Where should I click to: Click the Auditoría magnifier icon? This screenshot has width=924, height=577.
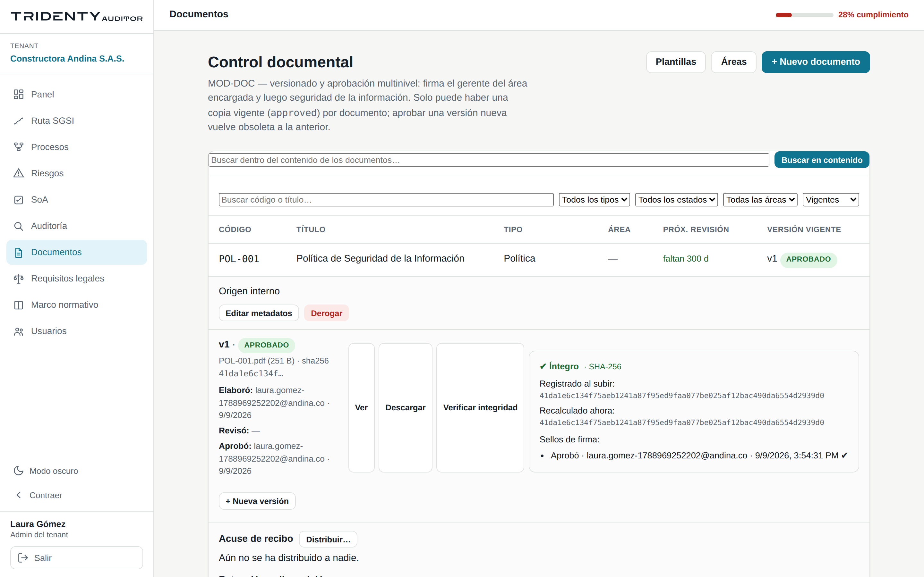coord(18,226)
